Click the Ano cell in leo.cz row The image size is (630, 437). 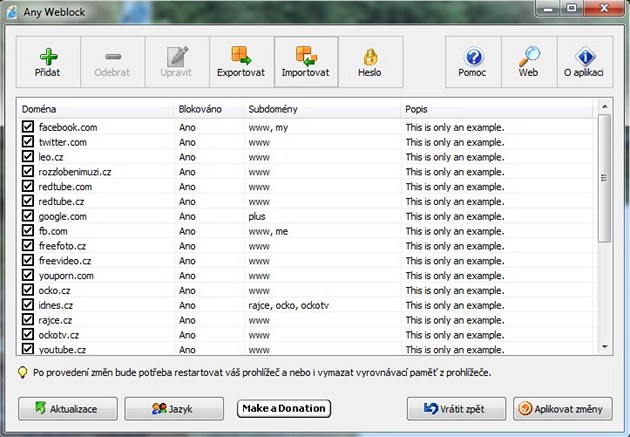point(187,157)
